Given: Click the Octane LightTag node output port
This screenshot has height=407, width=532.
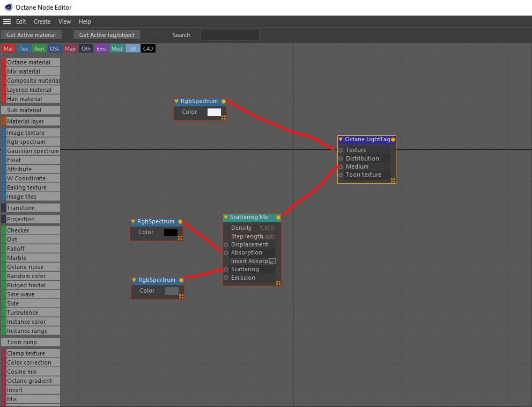Looking at the screenshot, I should (x=393, y=139).
